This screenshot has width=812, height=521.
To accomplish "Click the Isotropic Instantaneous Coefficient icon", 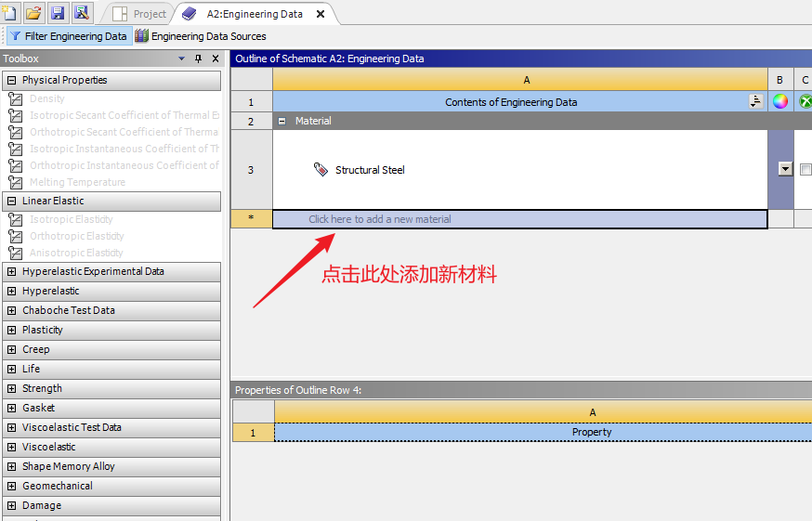I will [x=16, y=149].
